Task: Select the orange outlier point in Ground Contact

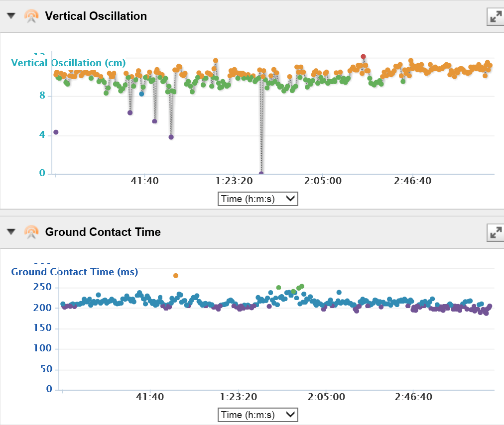Action: coord(176,276)
